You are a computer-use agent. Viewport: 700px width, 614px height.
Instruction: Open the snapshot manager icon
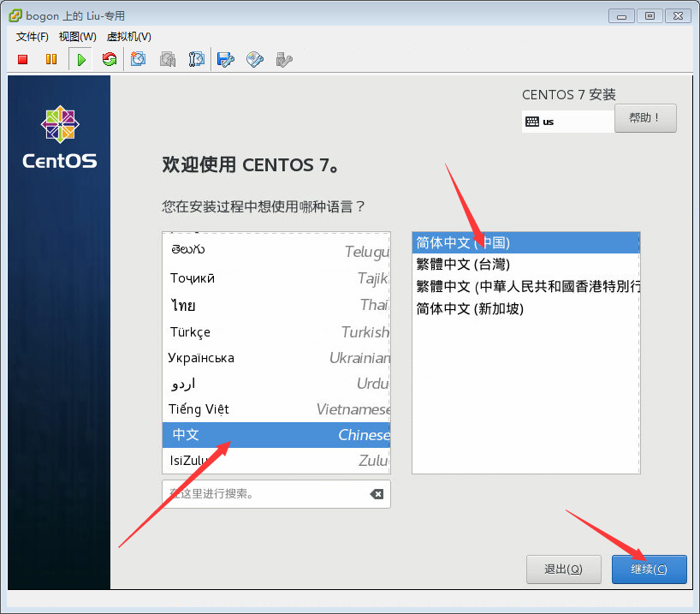[x=196, y=59]
